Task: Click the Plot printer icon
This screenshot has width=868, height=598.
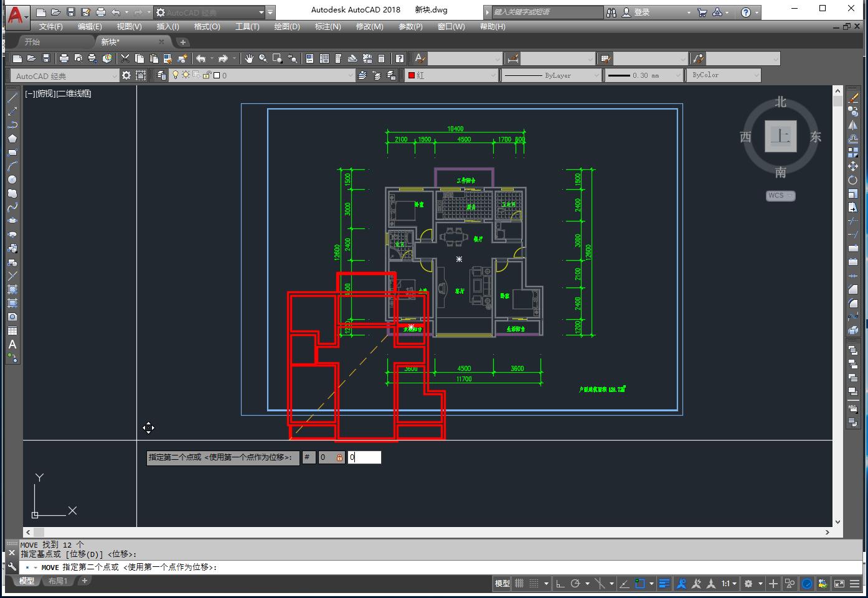Action: (x=64, y=58)
